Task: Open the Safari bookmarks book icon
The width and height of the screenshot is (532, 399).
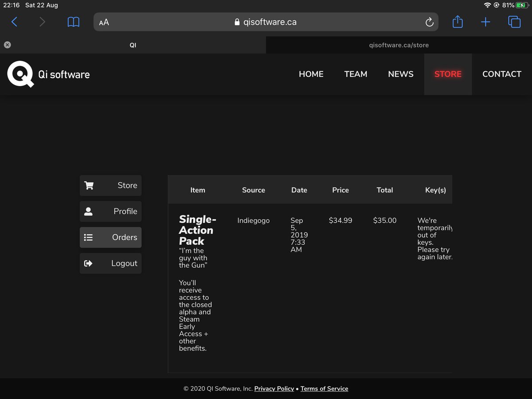Action: tap(74, 22)
